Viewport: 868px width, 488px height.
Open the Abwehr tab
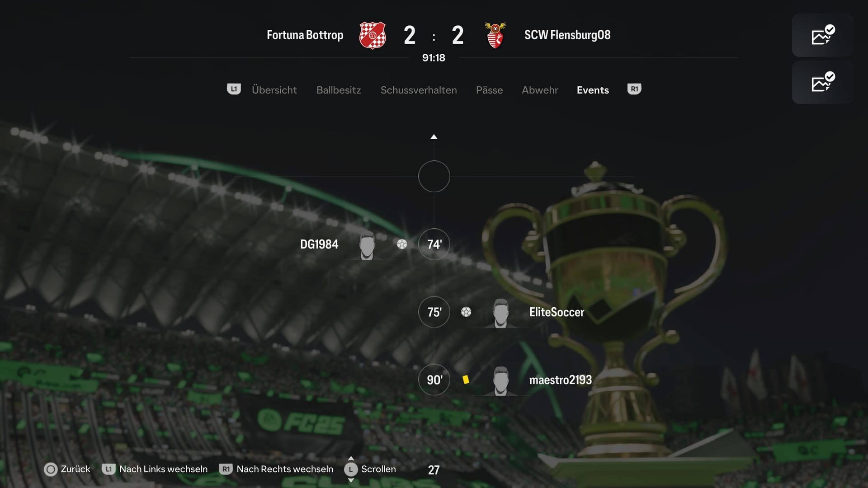(540, 90)
